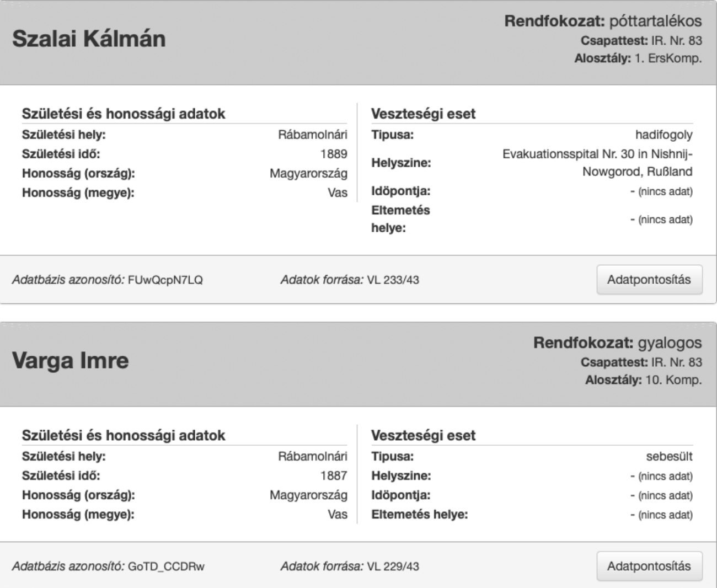Click database ID FUwQcpN7LQ
This screenshot has height=588, width=717.
click(x=165, y=280)
